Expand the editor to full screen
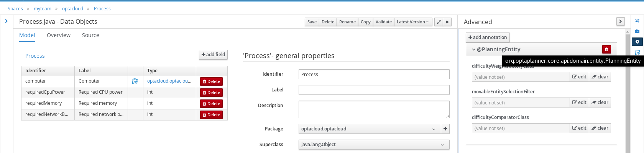This screenshot has width=644, height=153. (x=439, y=22)
